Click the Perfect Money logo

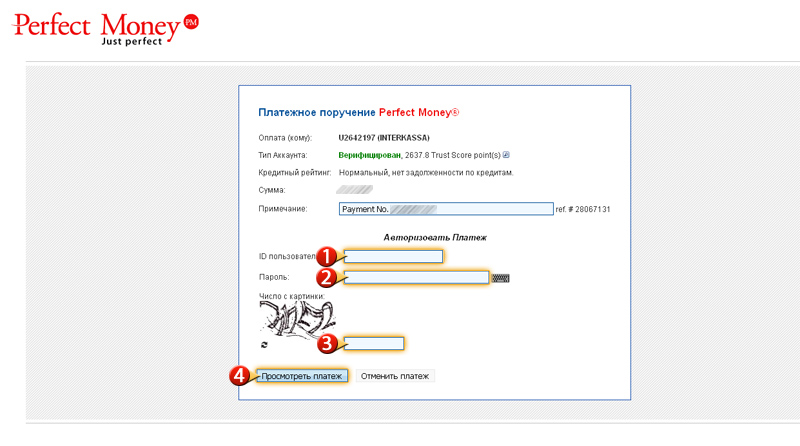tap(105, 29)
